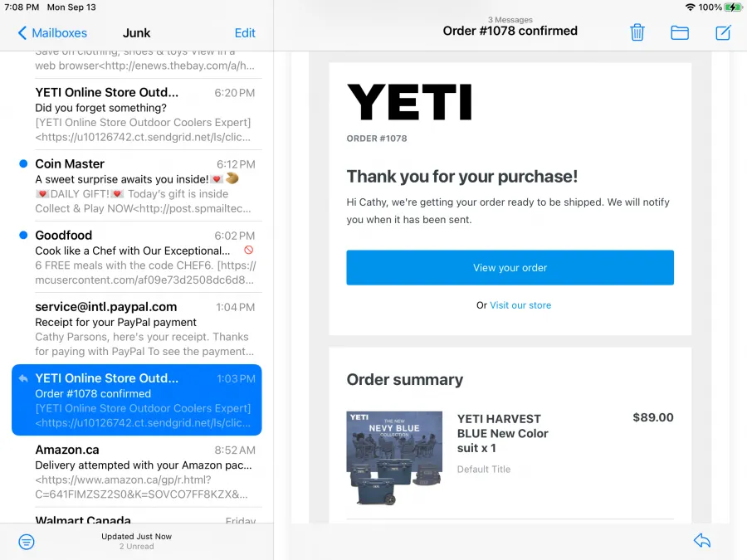Select the Amazon.ca delivery attempted email
Image resolution: width=747 pixels, height=560 pixels.
[x=137, y=471]
